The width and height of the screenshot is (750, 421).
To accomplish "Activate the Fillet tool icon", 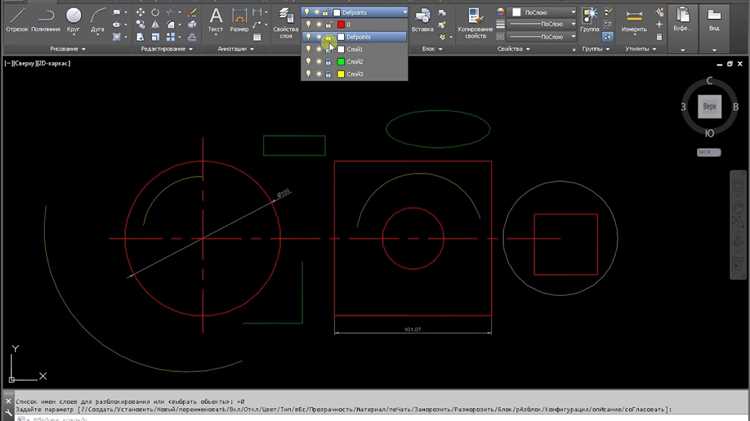I will (171, 24).
